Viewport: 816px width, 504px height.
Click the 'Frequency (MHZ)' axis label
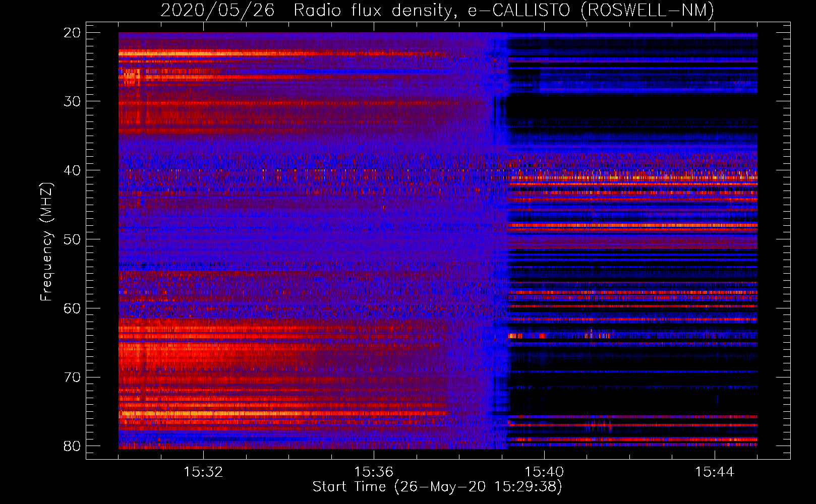46,242
